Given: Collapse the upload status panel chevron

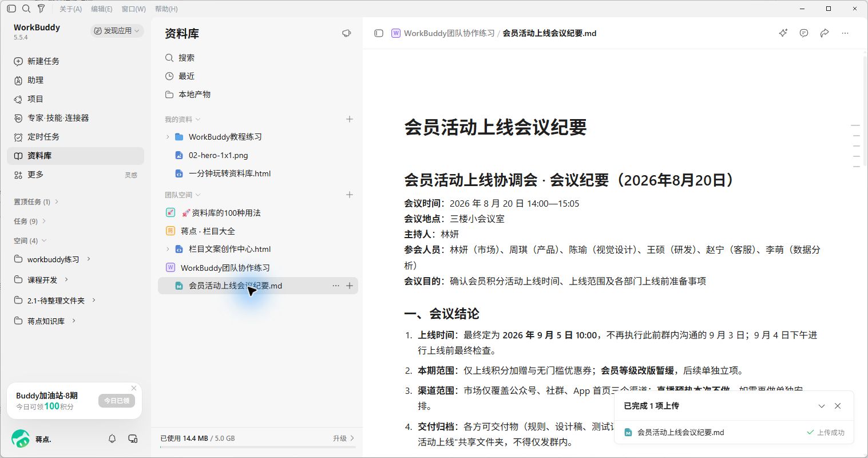Looking at the screenshot, I should [x=822, y=406].
